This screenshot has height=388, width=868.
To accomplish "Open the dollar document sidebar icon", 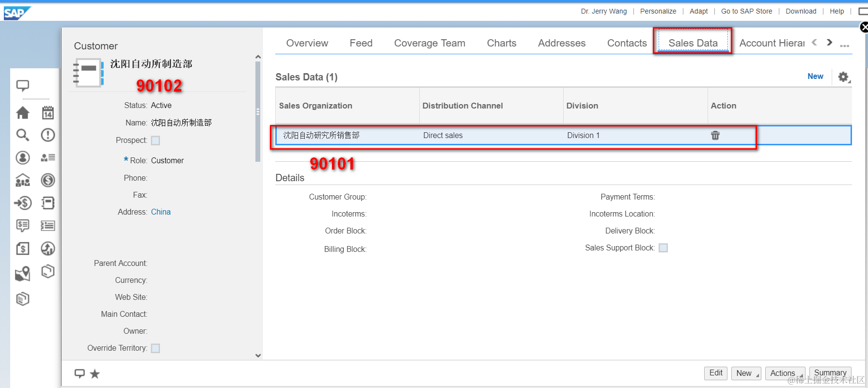I will point(23,248).
